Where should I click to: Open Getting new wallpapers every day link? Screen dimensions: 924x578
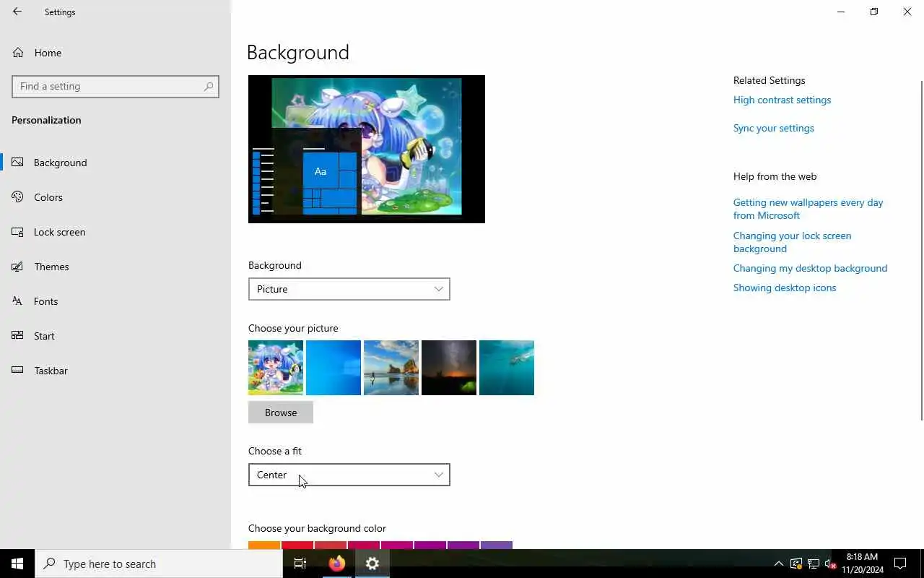click(808, 209)
